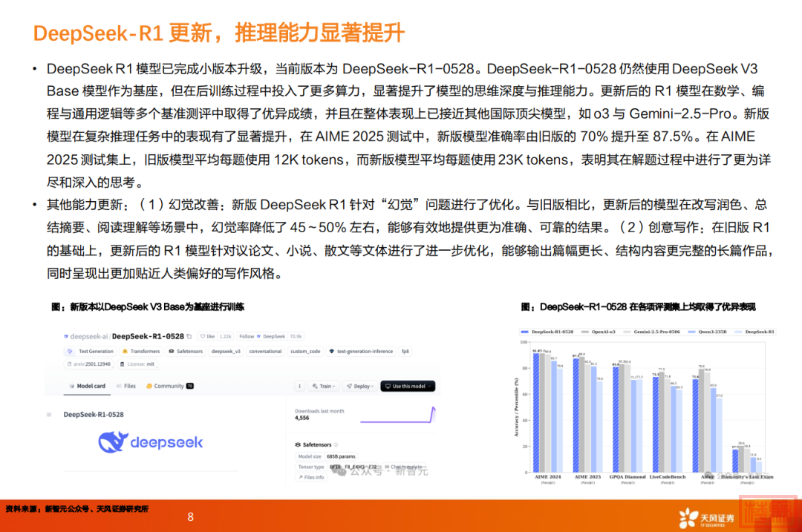Click the Qwen3-235B legend swatch
The image size is (802, 532).
click(x=692, y=332)
